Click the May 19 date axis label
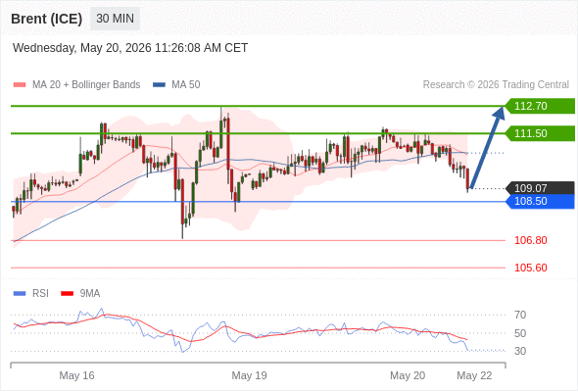The image size is (578, 392). pos(249,375)
